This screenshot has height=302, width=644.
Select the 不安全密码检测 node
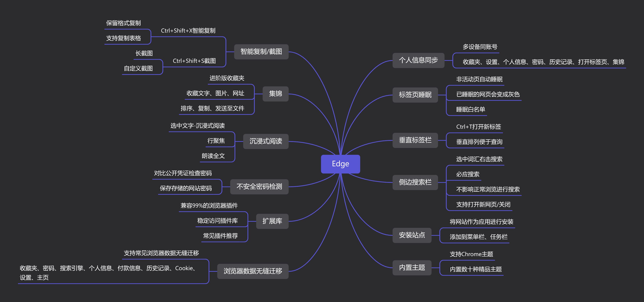[259, 187]
